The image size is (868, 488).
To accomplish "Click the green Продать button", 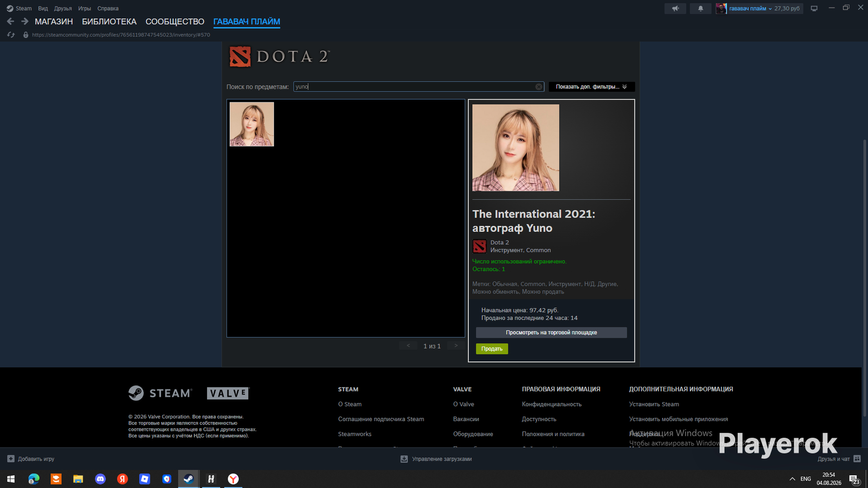I will tap(492, 348).
